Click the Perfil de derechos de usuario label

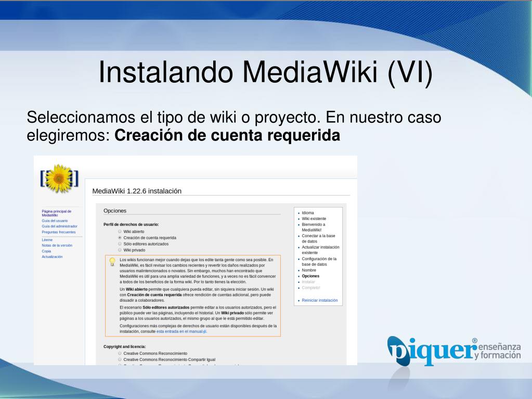(x=131, y=224)
